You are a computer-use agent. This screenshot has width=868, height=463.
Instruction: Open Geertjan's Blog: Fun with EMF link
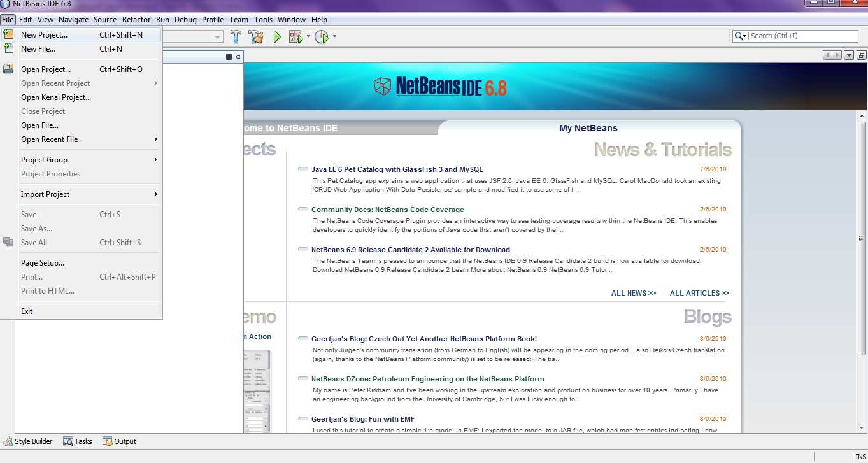[x=363, y=419]
